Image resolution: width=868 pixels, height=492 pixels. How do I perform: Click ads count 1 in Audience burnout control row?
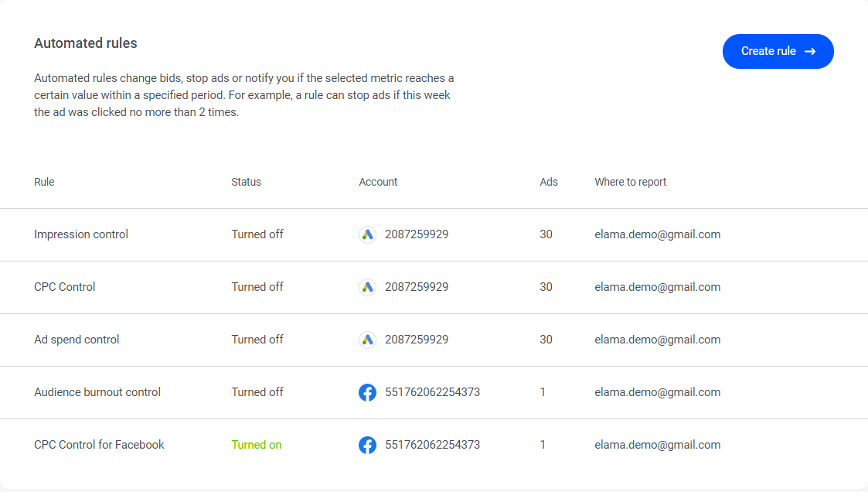[543, 392]
